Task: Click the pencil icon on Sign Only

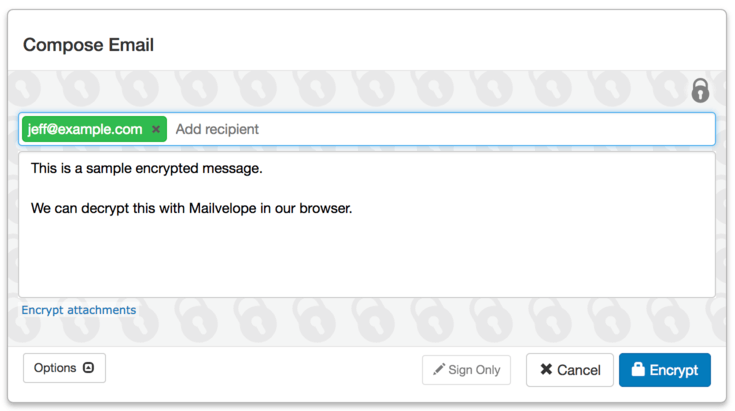Action: (x=439, y=369)
